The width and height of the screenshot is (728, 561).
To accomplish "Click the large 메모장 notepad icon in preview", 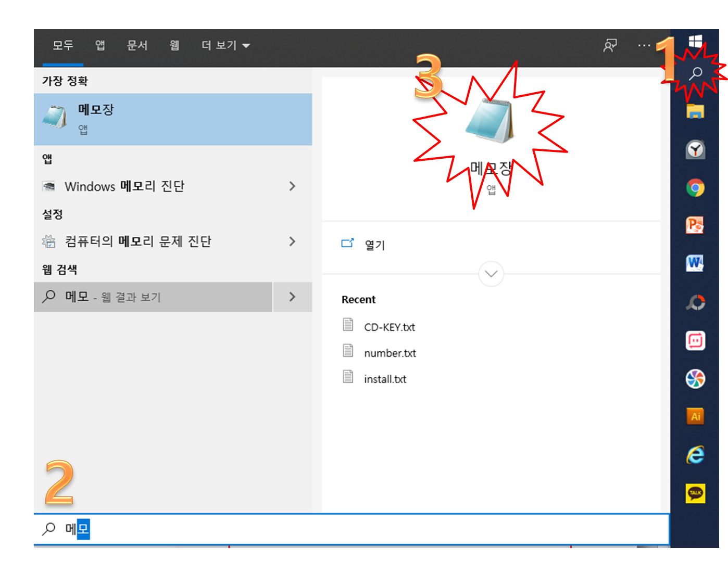I will click(489, 121).
